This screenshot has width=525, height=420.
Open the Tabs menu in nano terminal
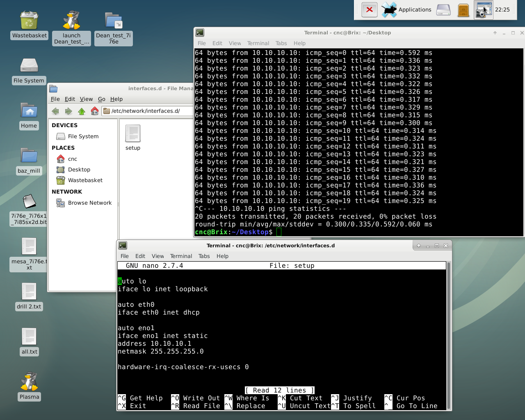pos(204,256)
